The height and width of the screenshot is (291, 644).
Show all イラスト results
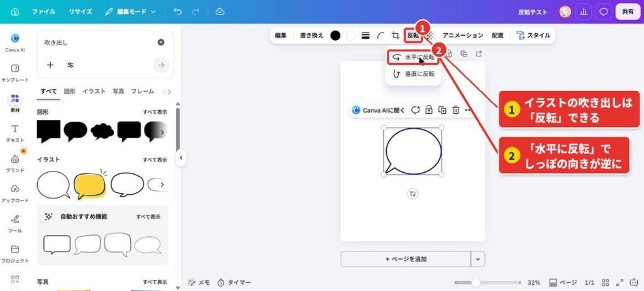(155, 160)
